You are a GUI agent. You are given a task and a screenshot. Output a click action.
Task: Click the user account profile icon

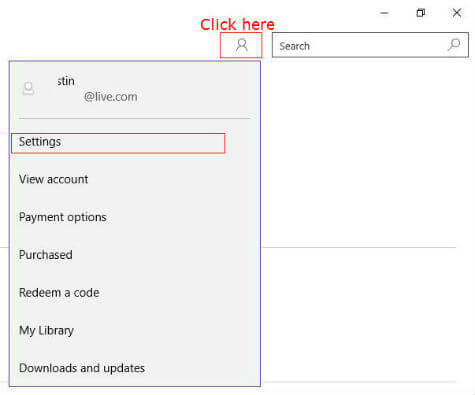tap(241, 45)
